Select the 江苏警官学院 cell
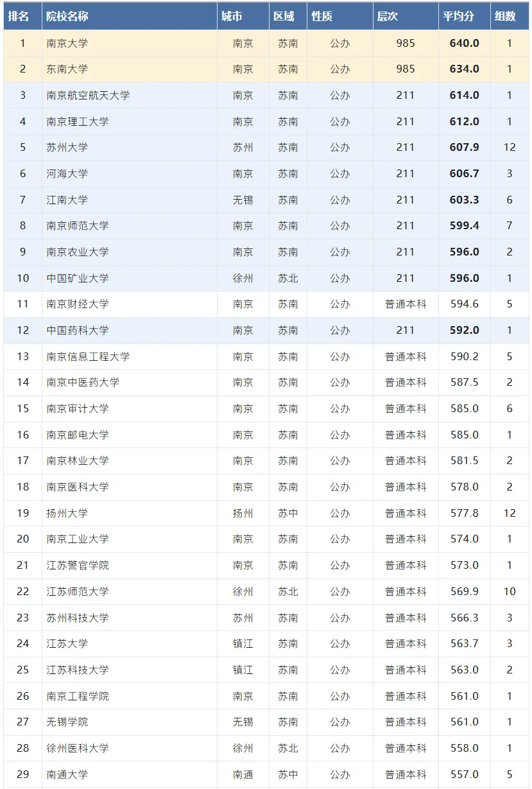The height and width of the screenshot is (789, 532). coord(129,566)
